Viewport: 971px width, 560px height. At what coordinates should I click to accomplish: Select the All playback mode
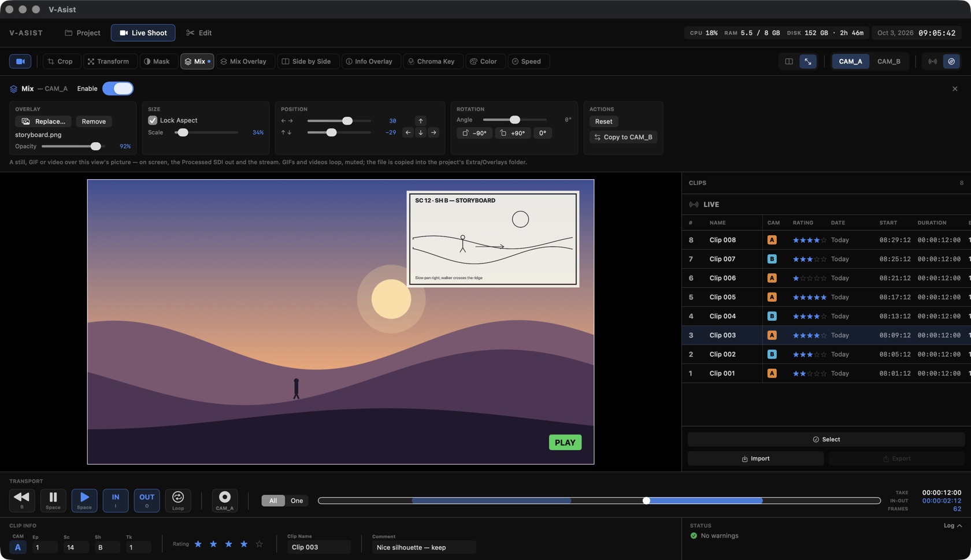point(273,500)
